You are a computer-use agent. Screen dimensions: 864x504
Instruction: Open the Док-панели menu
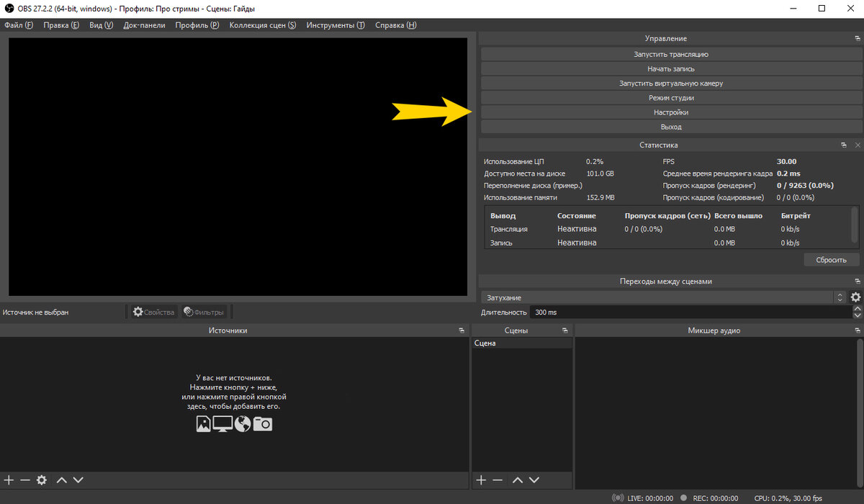(x=144, y=25)
